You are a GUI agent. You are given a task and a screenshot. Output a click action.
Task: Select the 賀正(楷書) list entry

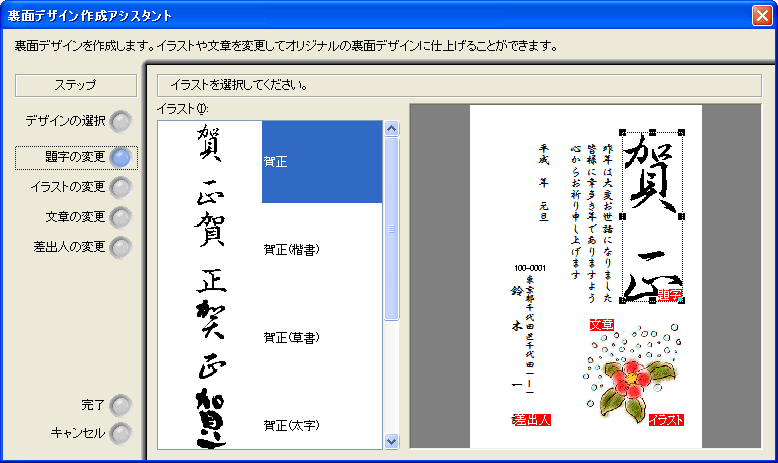click(291, 250)
